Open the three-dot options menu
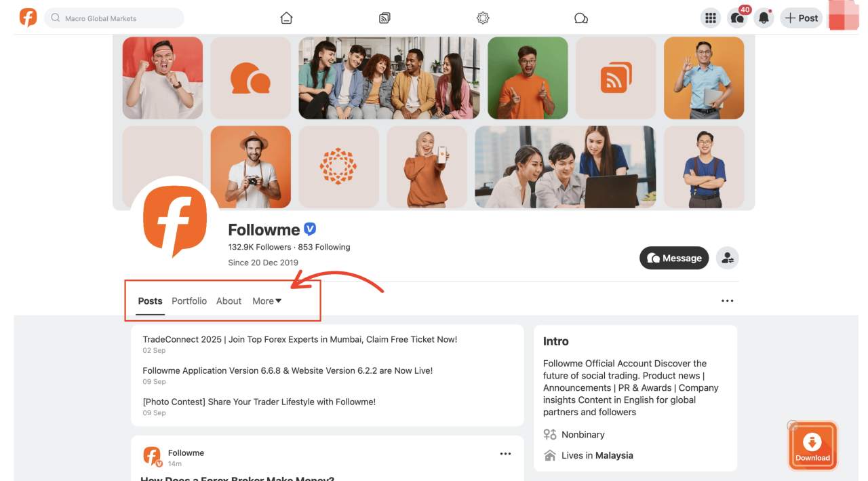The image size is (868, 481). click(x=727, y=301)
